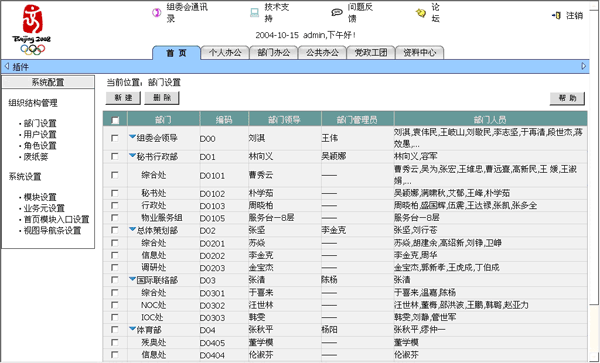Open 角色设置 in the sidebar
Viewport: 600px width, 363px height.
click(x=40, y=145)
